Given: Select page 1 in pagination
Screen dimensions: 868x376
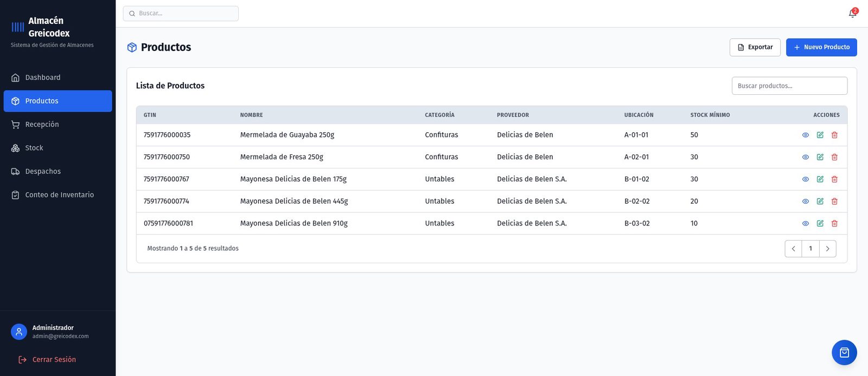Looking at the screenshot, I should [810, 249].
